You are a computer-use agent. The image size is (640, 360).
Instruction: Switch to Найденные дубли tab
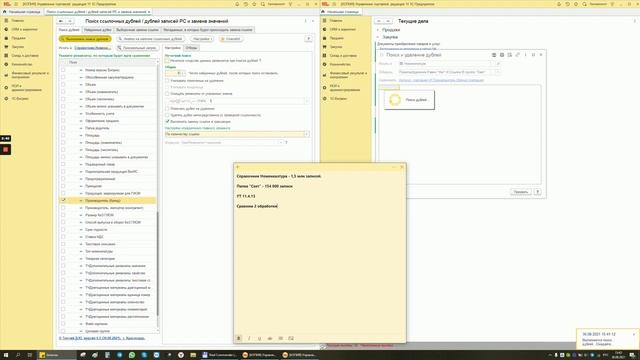98,30
